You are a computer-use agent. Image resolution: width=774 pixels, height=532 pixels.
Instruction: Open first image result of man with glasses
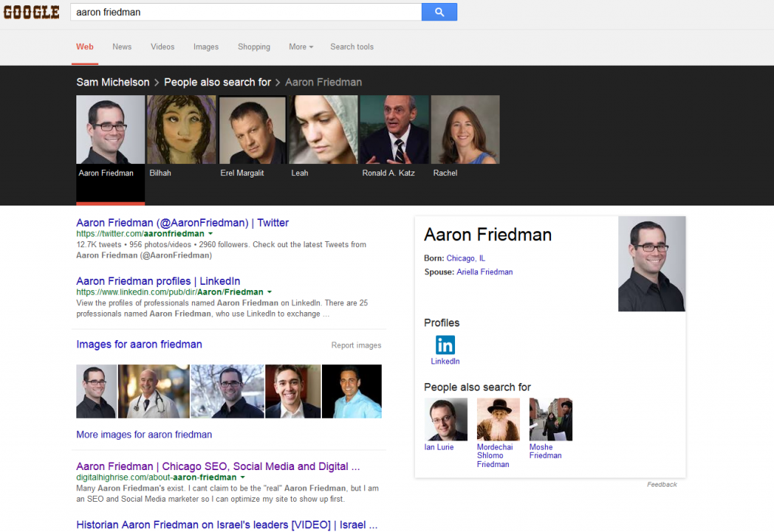point(97,391)
